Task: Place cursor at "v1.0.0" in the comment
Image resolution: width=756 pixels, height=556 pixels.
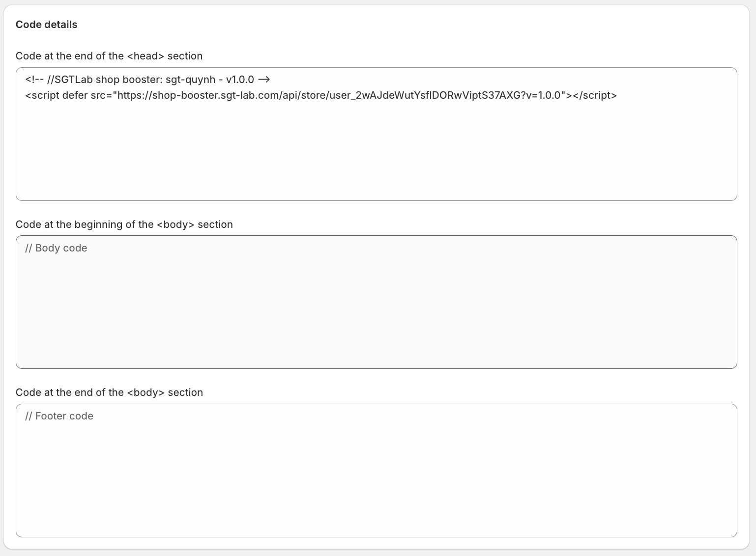Action: pyautogui.click(x=240, y=80)
